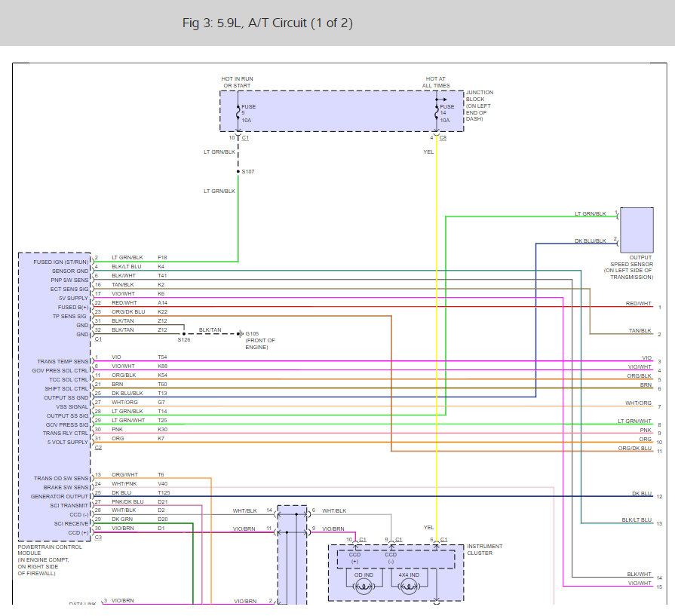Click the figure title Fig 3: 5.9L, A/T Circuit
The image size is (675, 616).
coord(268,23)
